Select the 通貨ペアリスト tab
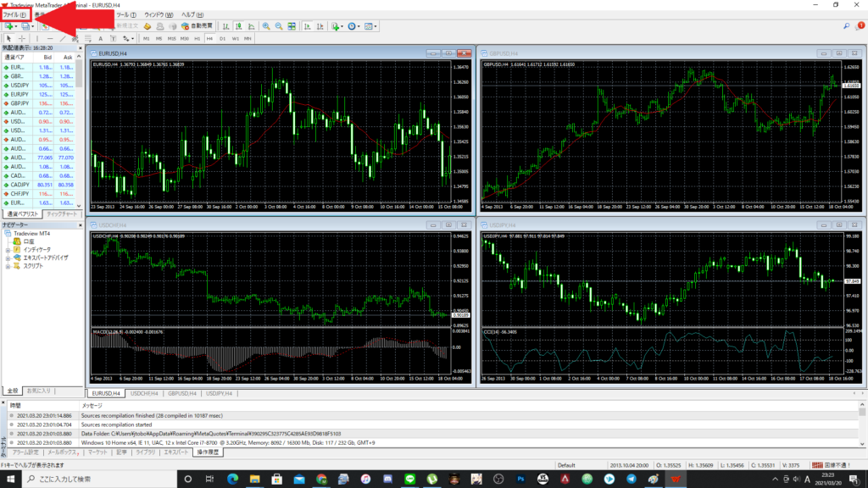 coord(22,214)
